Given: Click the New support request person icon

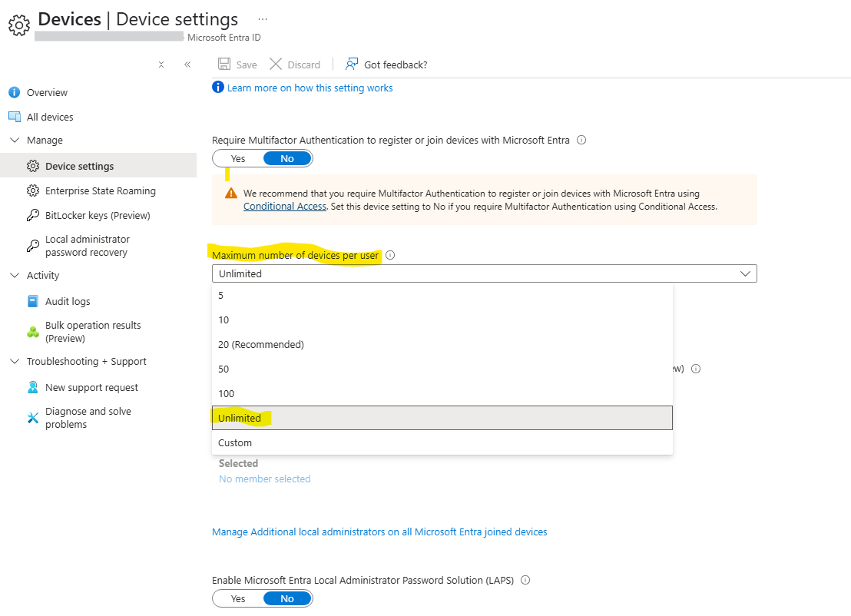Looking at the screenshot, I should [x=33, y=387].
